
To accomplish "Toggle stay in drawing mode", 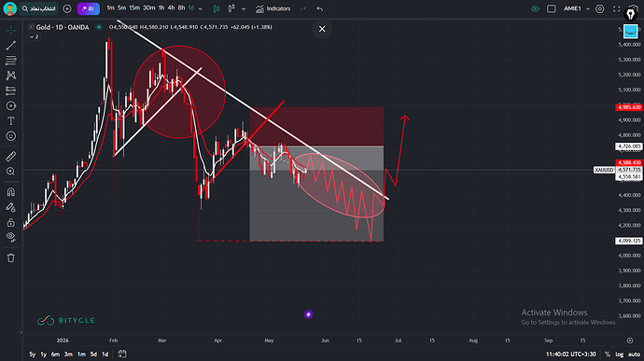I will 11,207.
